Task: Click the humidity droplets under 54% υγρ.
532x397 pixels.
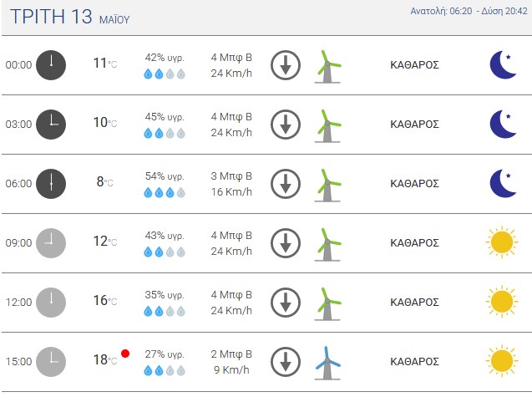Action: 165,193
